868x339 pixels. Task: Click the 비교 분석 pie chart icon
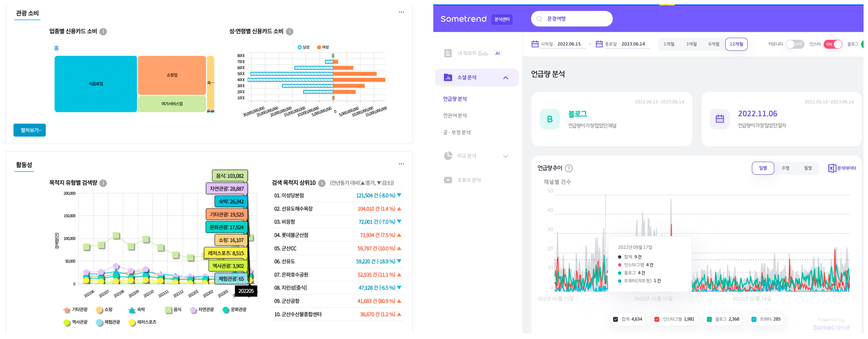(448, 156)
